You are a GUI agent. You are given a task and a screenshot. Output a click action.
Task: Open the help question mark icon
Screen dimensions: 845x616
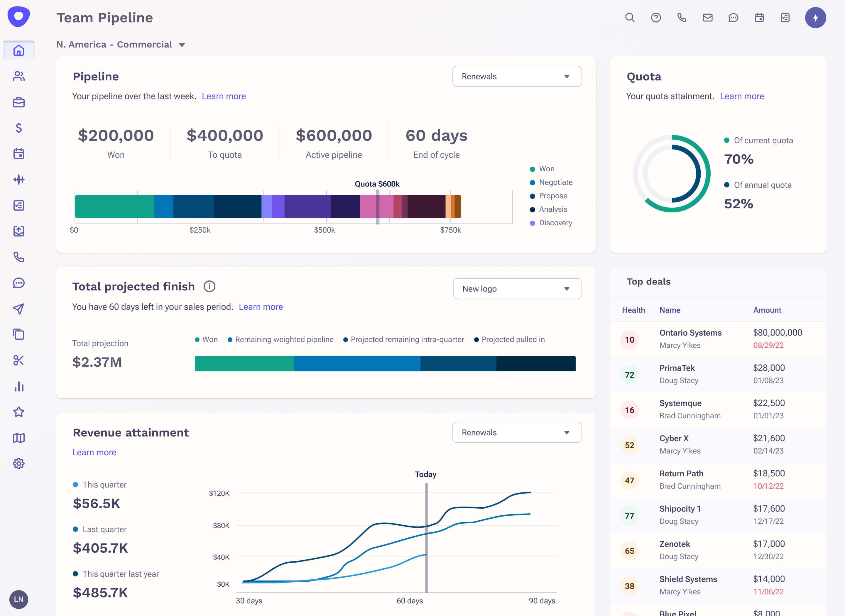(x=655, y=18)
